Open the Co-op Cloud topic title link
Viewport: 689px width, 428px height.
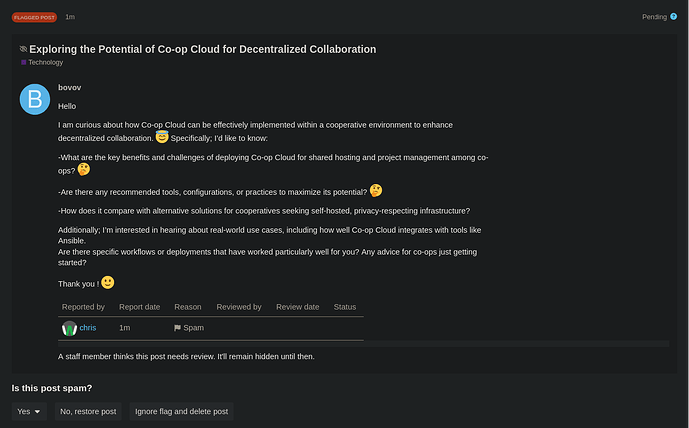click(x=202, y=49)
